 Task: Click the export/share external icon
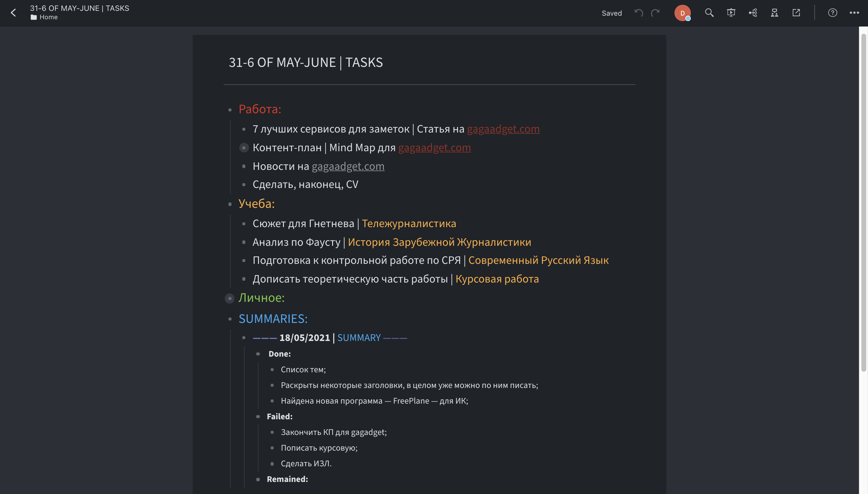(x=796, y=13)
